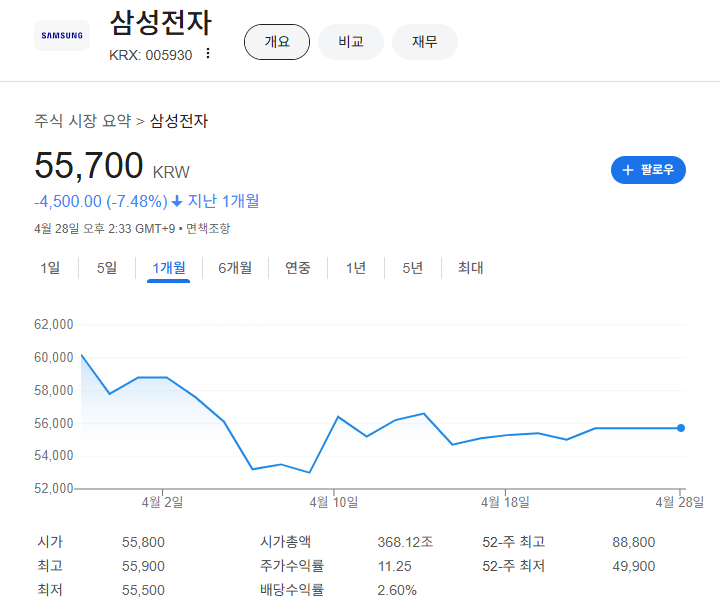This screenshot has height=615, width=720.
Task: Click the 60,000 y-axis label
Action: [54, 357]
